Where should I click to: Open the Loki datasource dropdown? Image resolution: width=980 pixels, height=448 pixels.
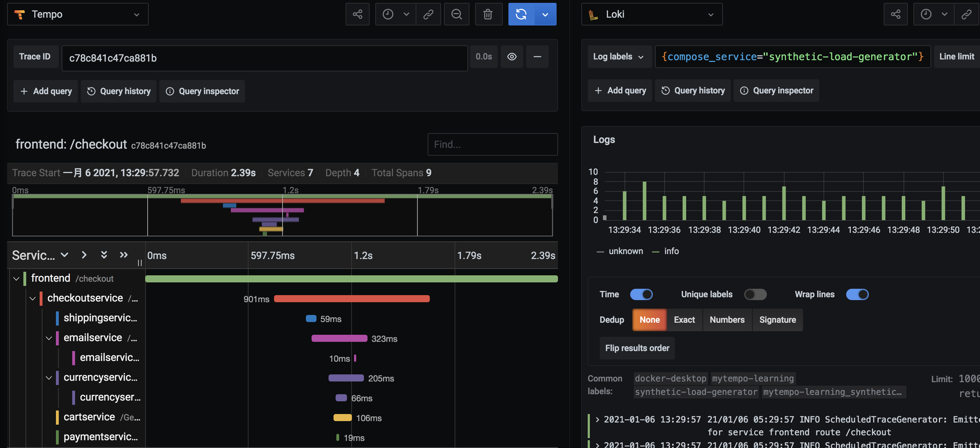pyautogui.click(x=652, y=15)
